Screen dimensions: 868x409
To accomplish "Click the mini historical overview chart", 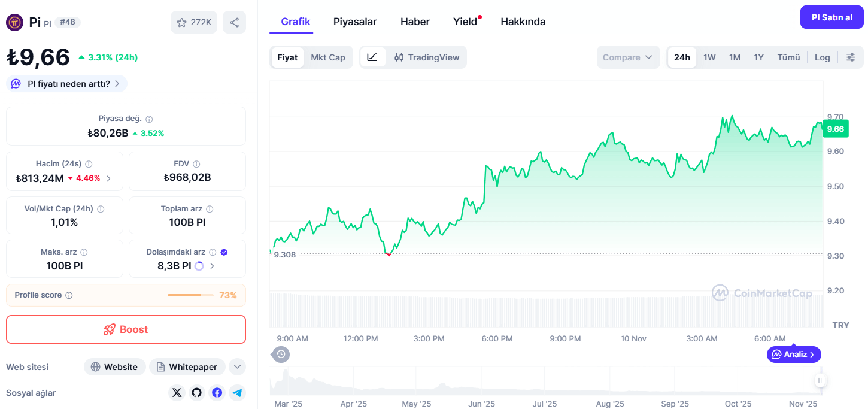I will click(546, 381).
